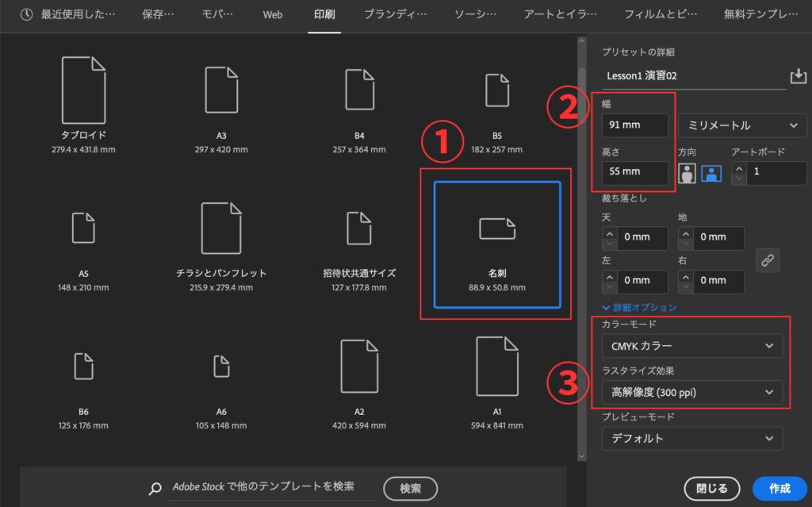Choose the チラシとパンフレット preset
Image resolution: width=812 pixels, height=507 pixels.
tap(221, 229)
